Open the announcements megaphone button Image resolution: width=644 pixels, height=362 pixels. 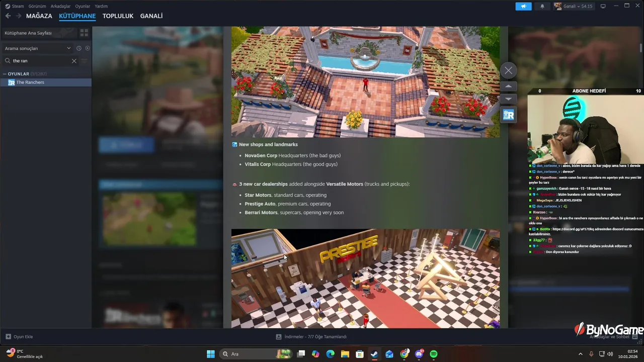coord(523,6)
